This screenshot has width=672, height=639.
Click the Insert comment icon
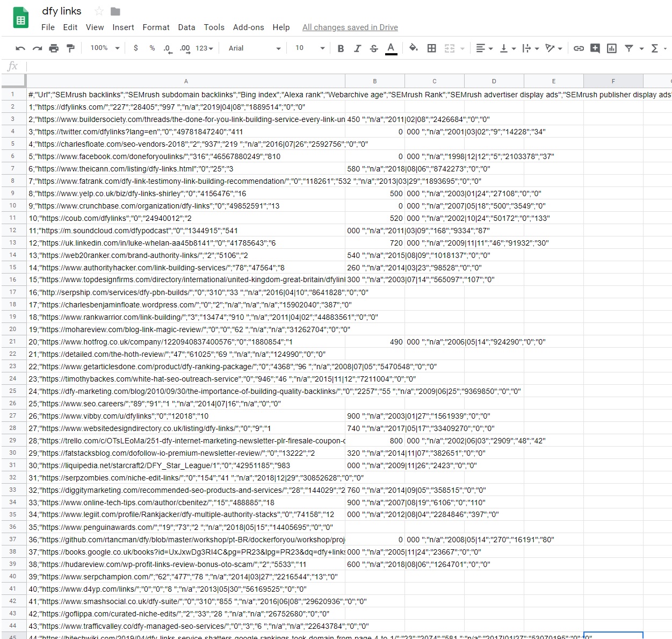[x=595, y=48]
